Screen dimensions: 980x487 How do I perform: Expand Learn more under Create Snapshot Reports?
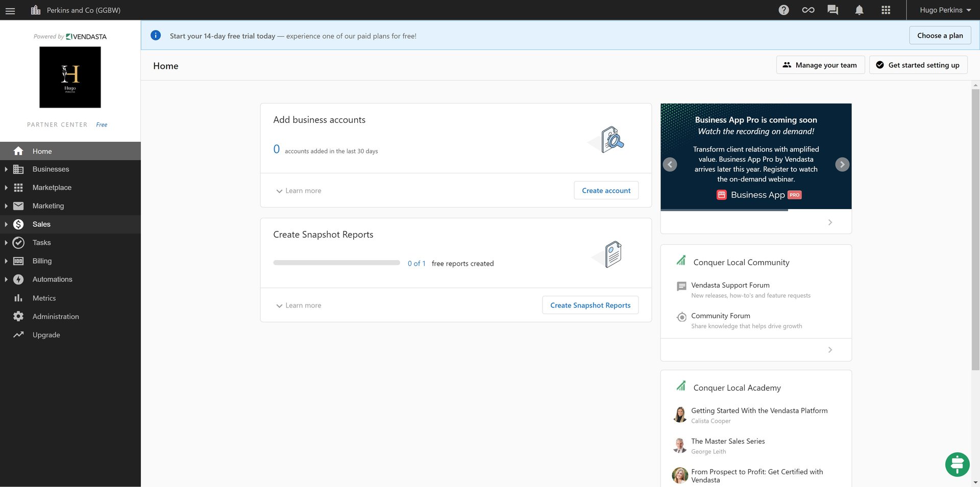pyautogui.click(x=299, y=305)
